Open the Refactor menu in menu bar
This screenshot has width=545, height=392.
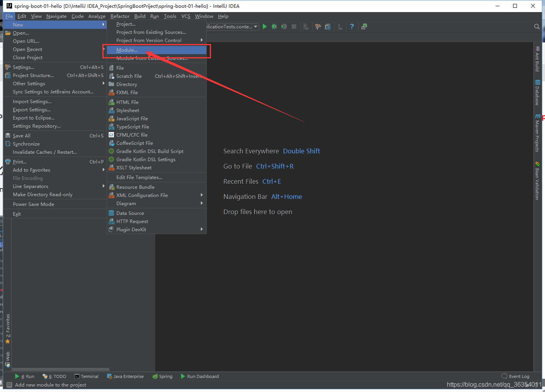(120, 16)
